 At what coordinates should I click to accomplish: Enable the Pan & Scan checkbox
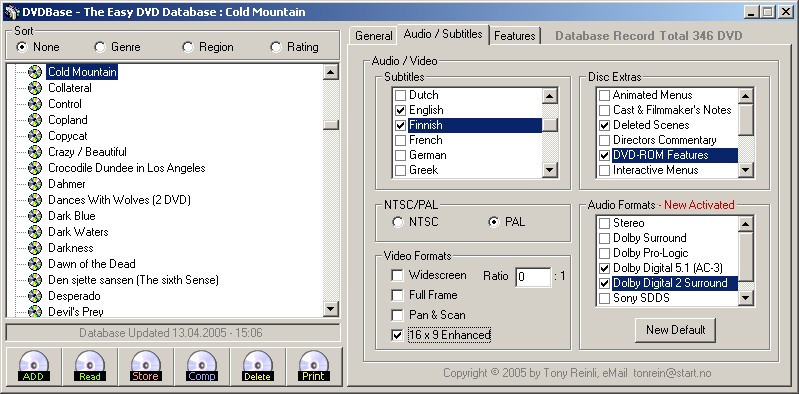(x=397, y=315)
